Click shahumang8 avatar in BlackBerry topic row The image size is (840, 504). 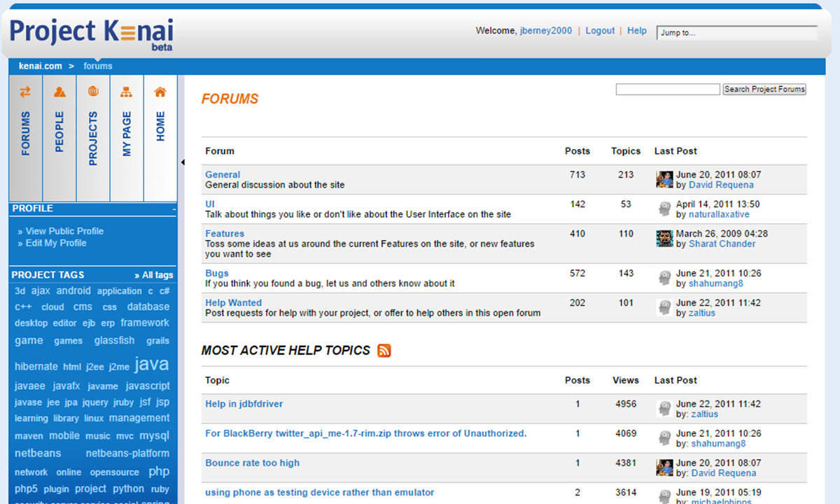point(665,437)
